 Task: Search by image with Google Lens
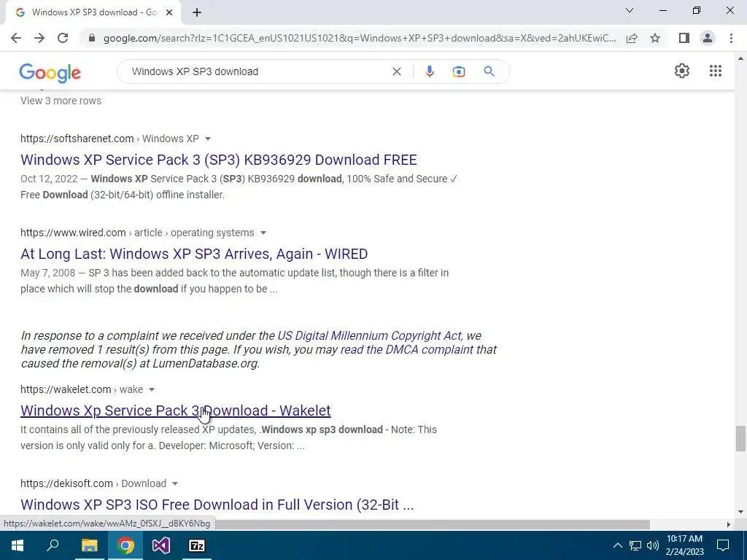click(x=458, y=71)
